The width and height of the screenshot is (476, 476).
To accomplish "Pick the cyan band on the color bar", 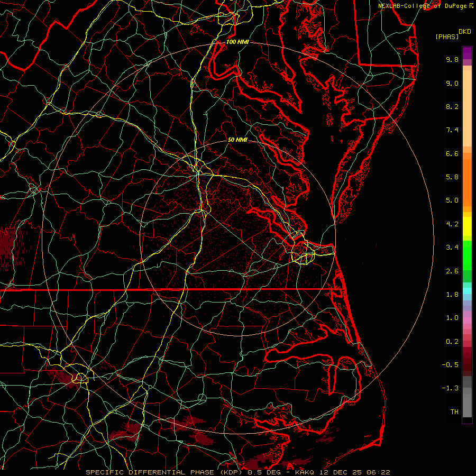I will coord(467,291).
